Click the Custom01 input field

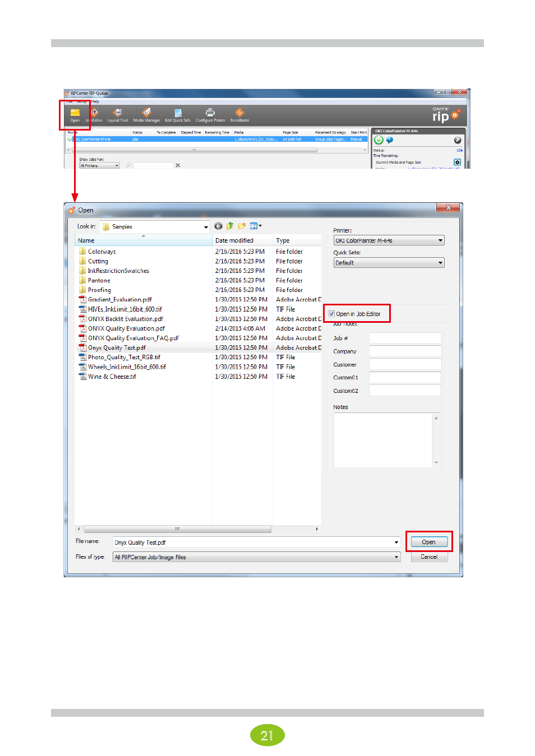pyautogui.click(x=405, y=378)
